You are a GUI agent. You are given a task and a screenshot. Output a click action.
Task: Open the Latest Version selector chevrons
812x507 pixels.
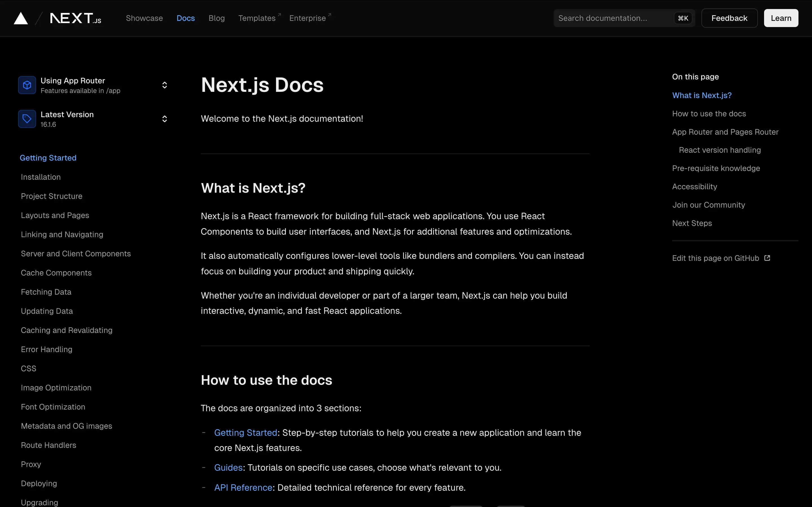coord(164,119)
